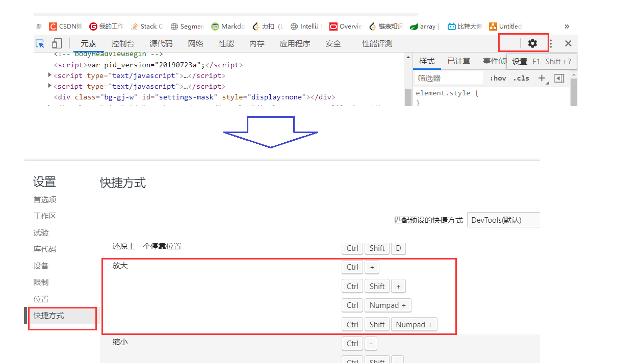Open the Segmen bookmark
Image resolution: width=644 pixels, height=363 pixels.
click(187, 27)
